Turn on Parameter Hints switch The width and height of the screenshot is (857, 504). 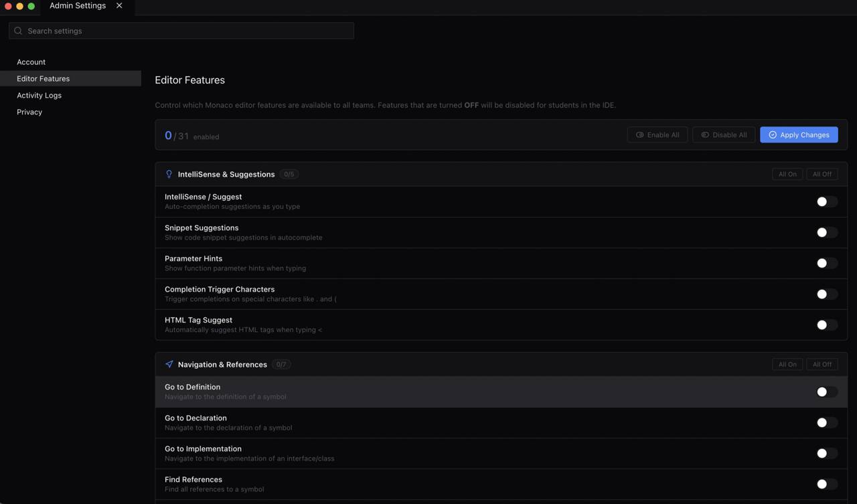[826, 263]
